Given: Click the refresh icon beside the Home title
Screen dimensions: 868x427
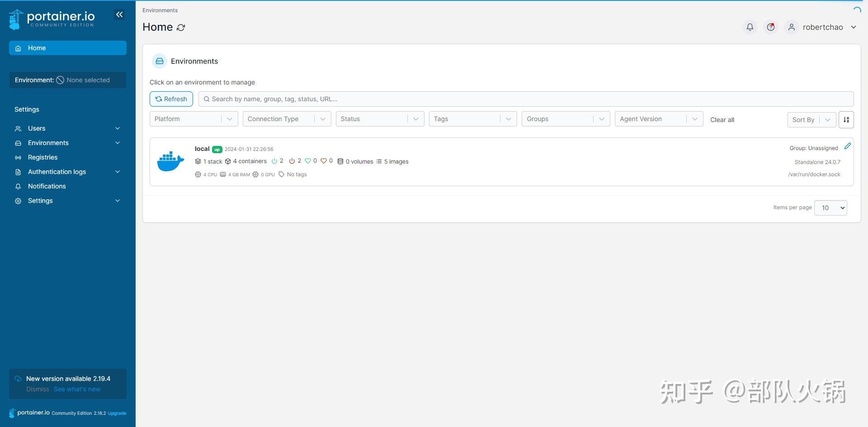Looking at the screenshot, I should tap(181, 28).
